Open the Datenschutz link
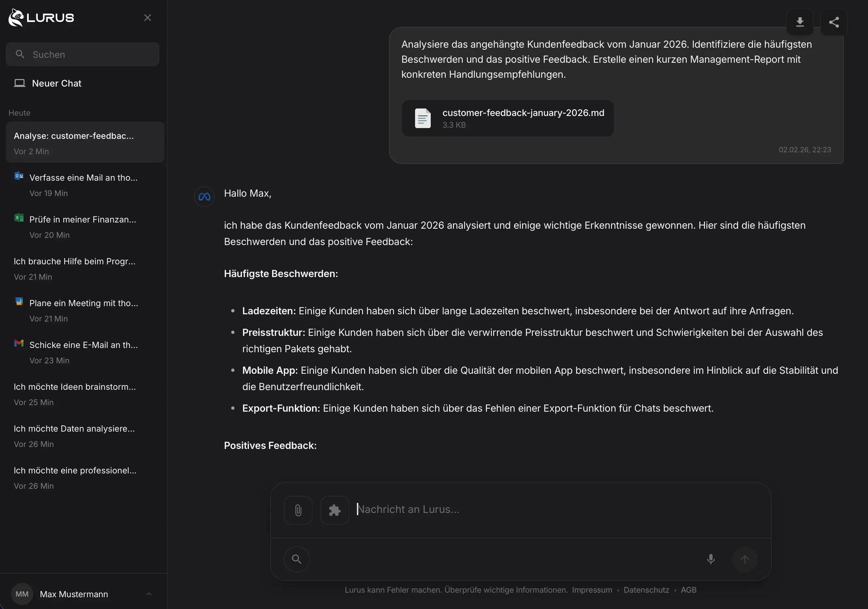This screenshot has width=868, height=609. click(646, 590)
